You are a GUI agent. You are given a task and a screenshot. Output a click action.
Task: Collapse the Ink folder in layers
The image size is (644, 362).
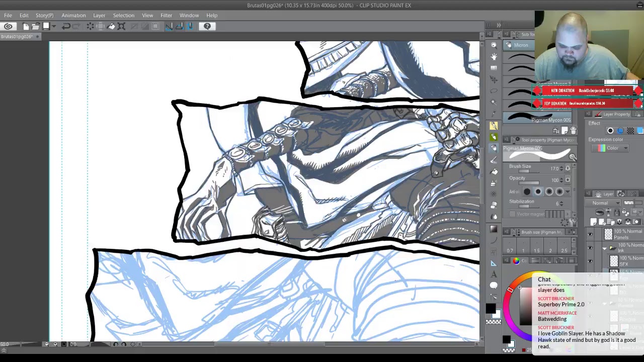pyautogui.click(x=605, y=248)
